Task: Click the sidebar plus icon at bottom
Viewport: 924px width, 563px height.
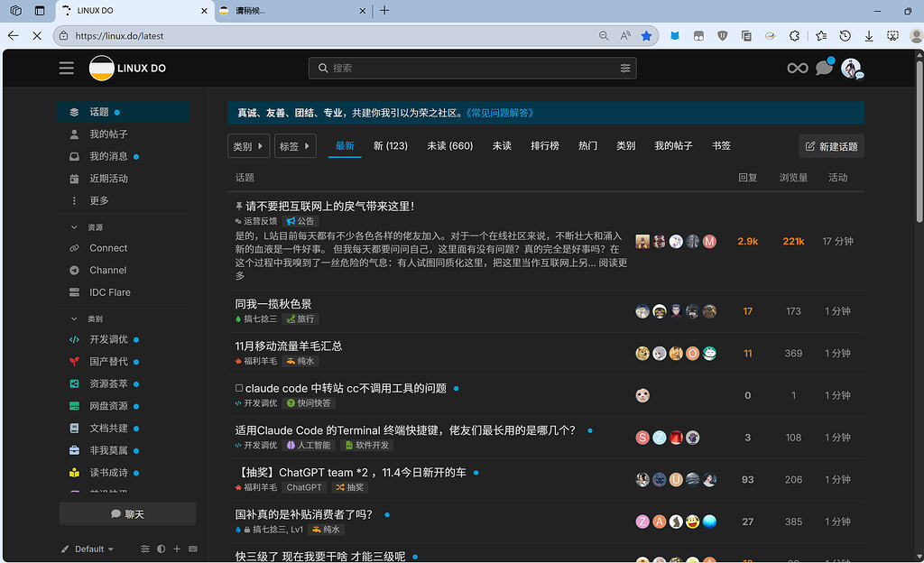Action: pos(177,549)
